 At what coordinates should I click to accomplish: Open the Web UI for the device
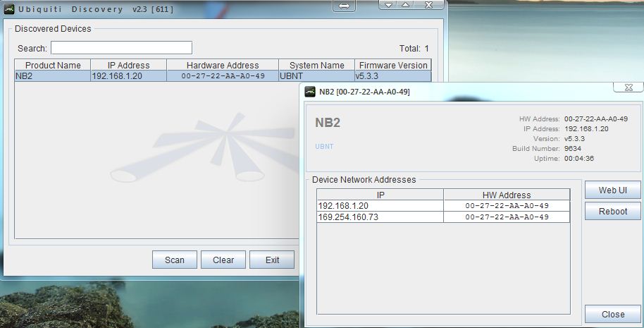point(612,190)
